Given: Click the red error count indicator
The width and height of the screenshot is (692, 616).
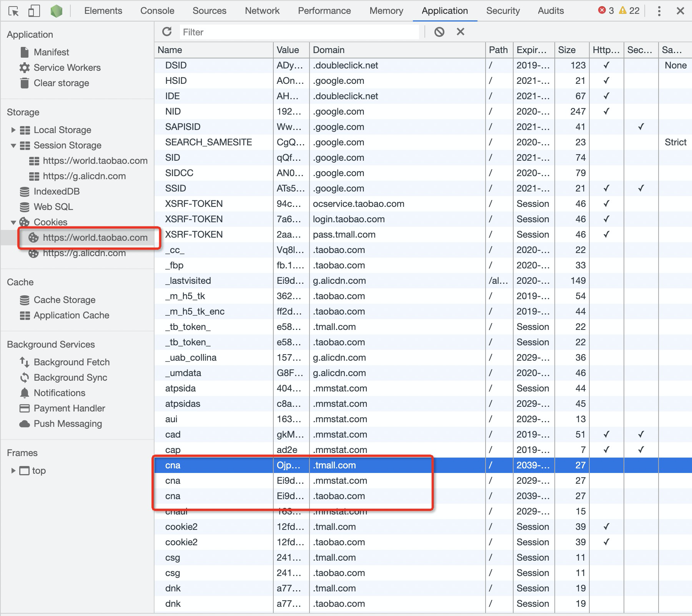Looking at the screenshot, I should (606, 11).
